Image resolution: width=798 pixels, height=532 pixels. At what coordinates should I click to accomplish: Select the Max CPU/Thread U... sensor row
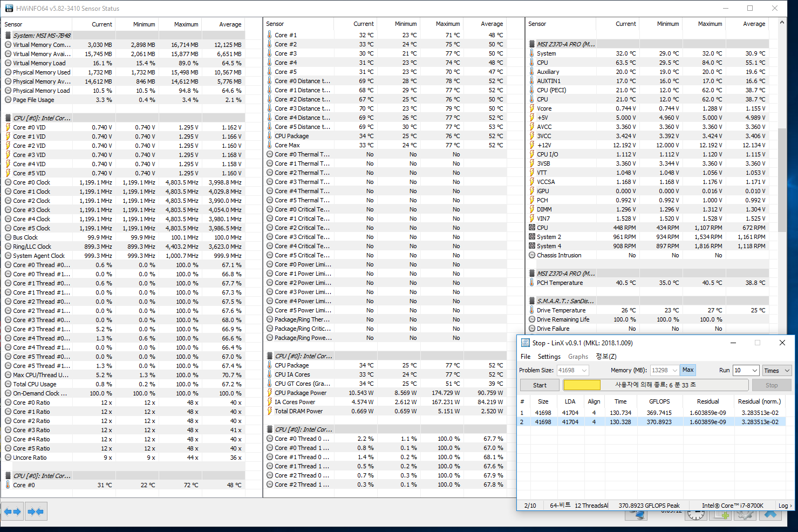point(124,375)
